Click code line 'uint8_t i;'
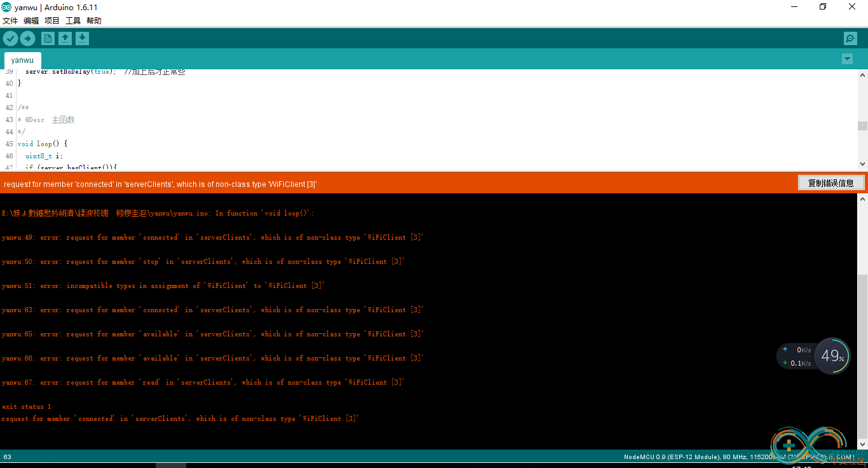 (x=44, y=156)
